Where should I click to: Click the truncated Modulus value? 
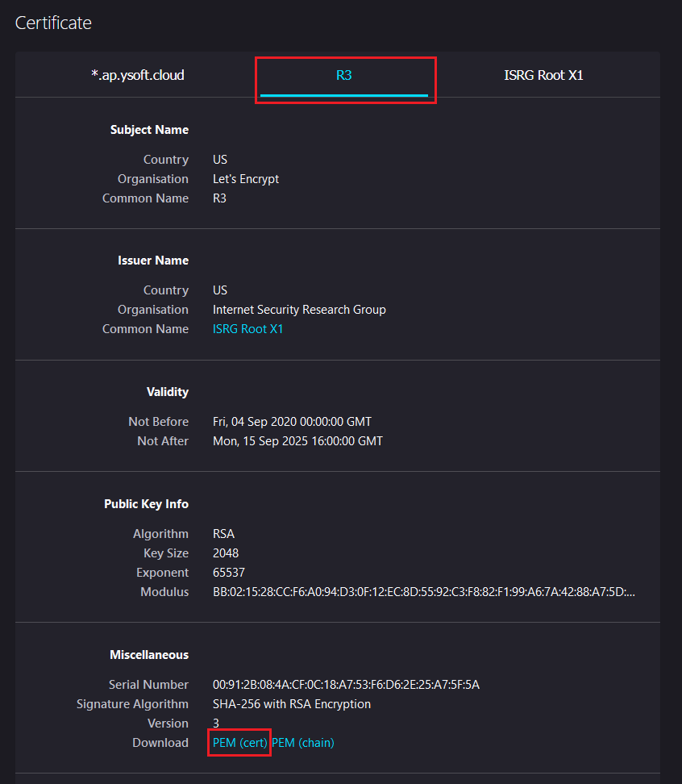(423, 592)
